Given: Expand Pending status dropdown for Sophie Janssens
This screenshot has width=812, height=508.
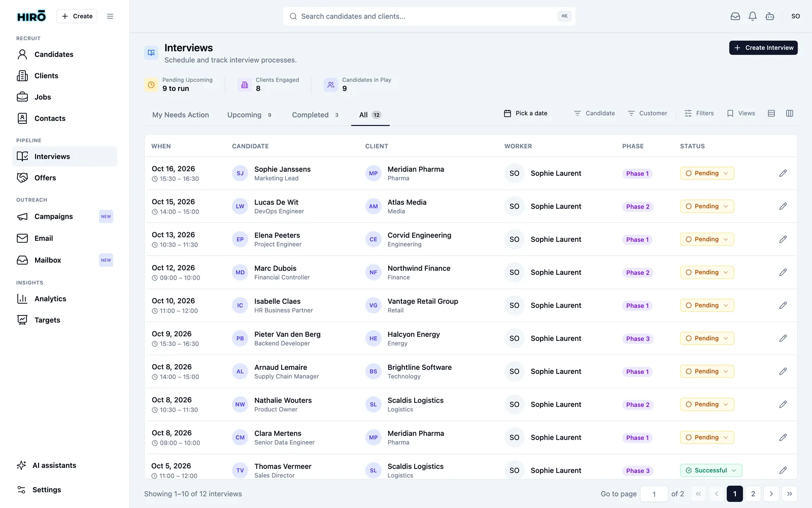Looking at the screenshot, I should 707,173.
